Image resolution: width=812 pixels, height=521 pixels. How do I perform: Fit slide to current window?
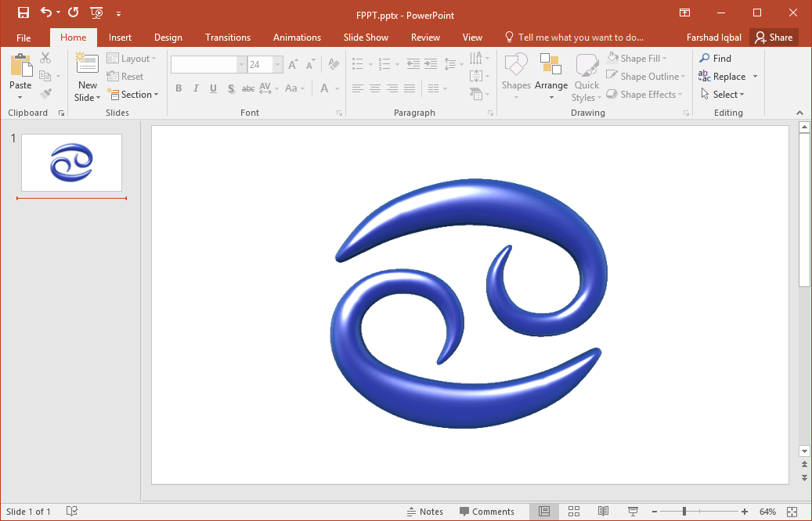pos(792,512)
